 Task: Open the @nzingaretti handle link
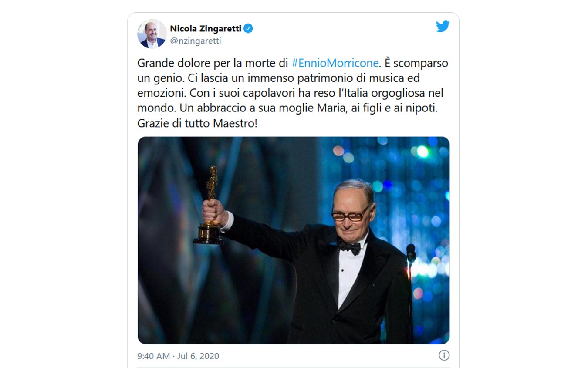click(x=196, y=41)
